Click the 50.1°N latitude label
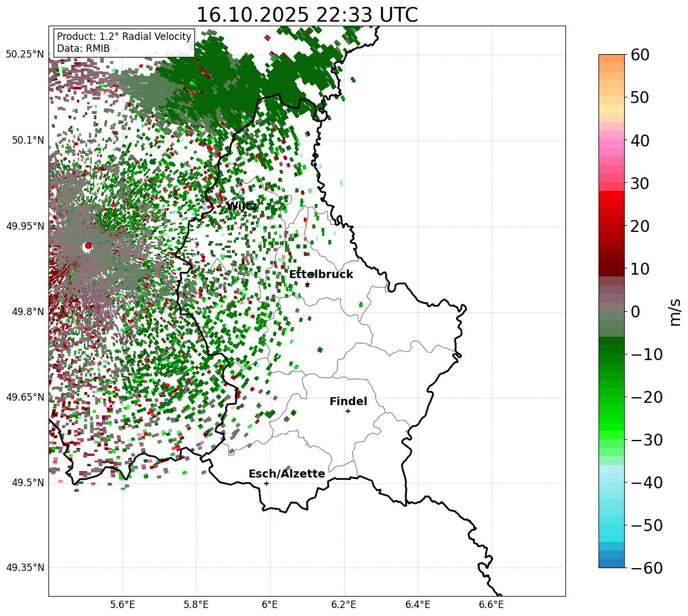Screen dimensions: 688x616 27,140
